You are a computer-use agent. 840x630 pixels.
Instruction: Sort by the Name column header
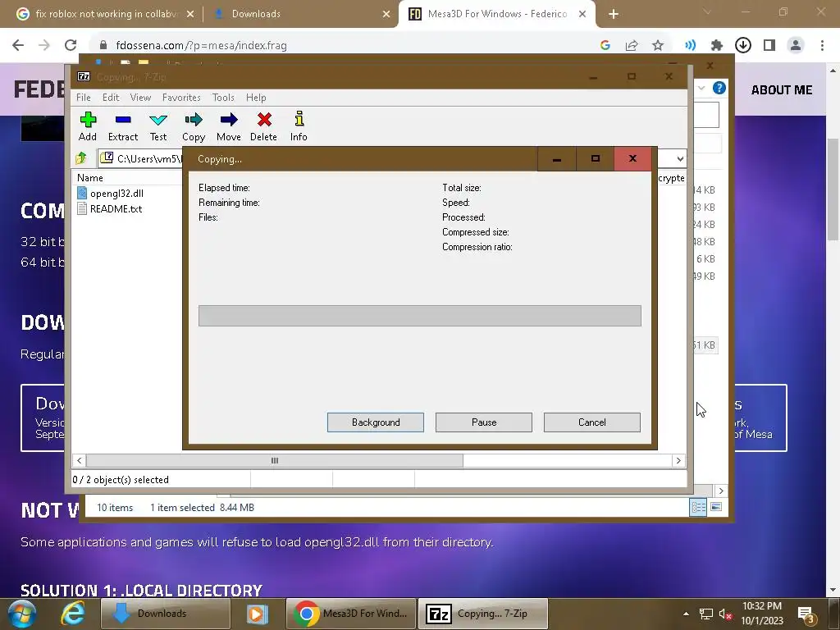click(90, 178)
